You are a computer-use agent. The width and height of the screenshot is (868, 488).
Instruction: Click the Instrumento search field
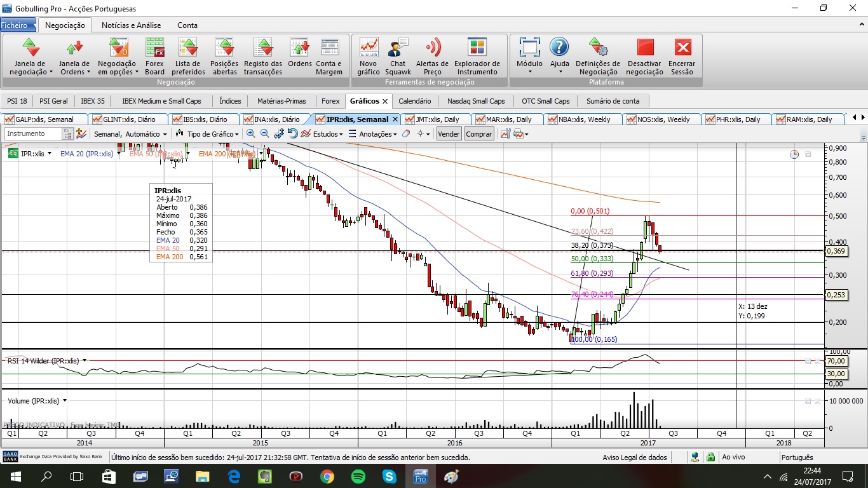[x=33, y=134]
